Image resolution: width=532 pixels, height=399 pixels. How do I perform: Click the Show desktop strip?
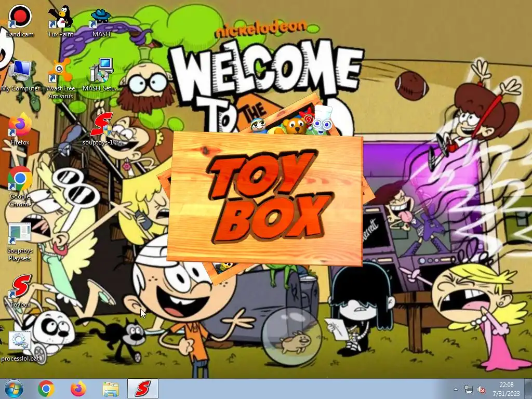tap(529, 389)
